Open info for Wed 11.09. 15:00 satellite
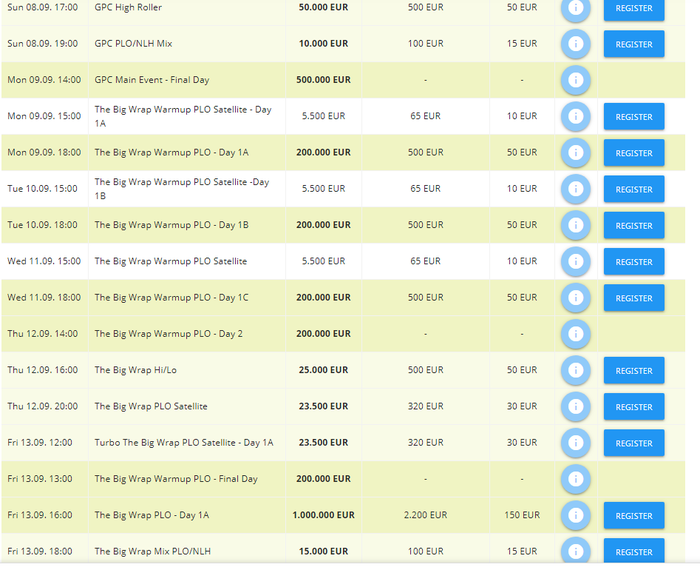Viewport: 700px width, 570px height. [575, 262]
